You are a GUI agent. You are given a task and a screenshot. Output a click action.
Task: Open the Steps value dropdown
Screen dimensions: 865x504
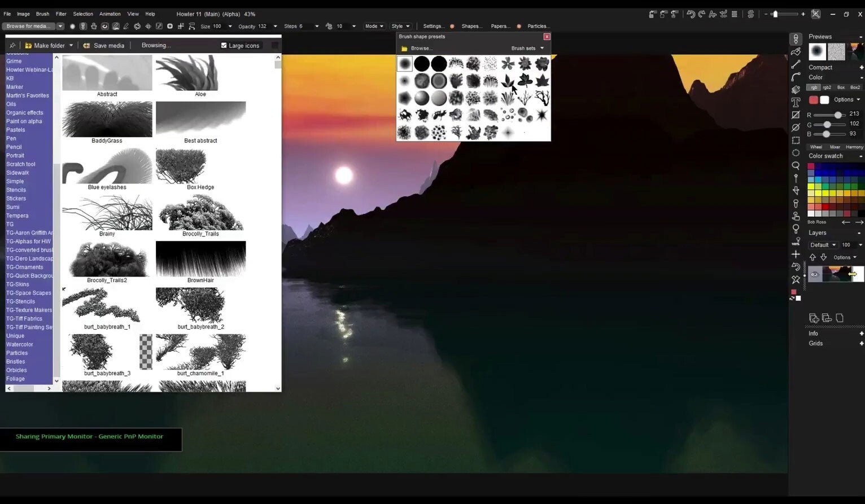pos(316,26)
